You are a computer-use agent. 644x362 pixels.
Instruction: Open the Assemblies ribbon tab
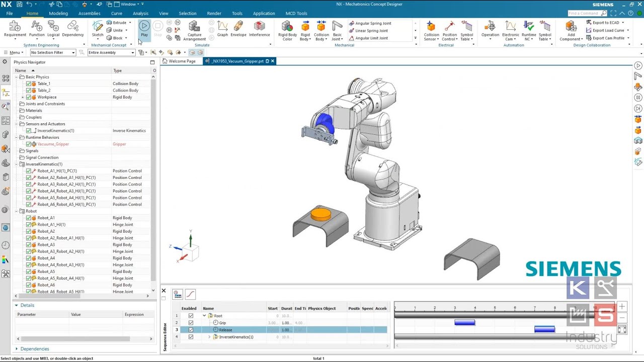pyautogui.click(x=90, y=14)
